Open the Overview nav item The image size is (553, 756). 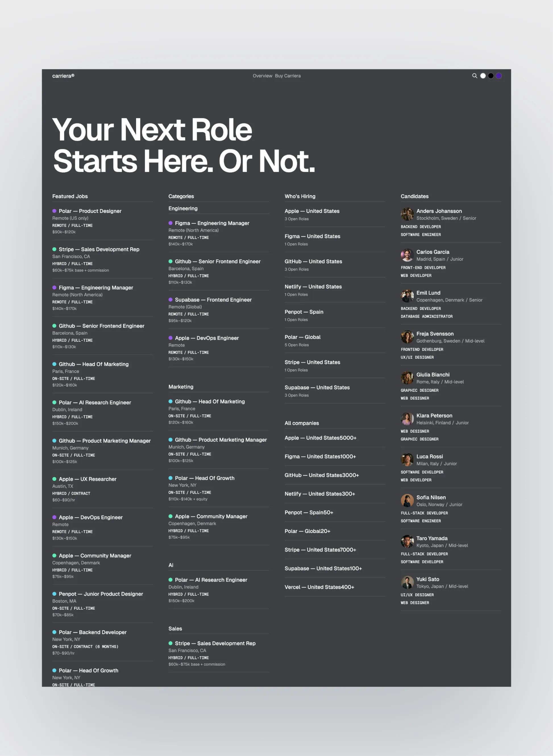tap(262, 76)
